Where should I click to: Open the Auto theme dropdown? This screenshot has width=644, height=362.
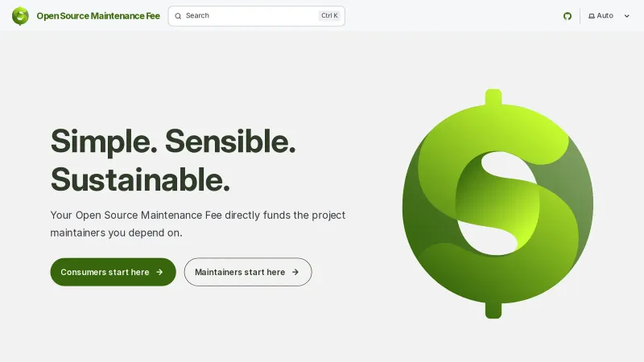[609, 16]
